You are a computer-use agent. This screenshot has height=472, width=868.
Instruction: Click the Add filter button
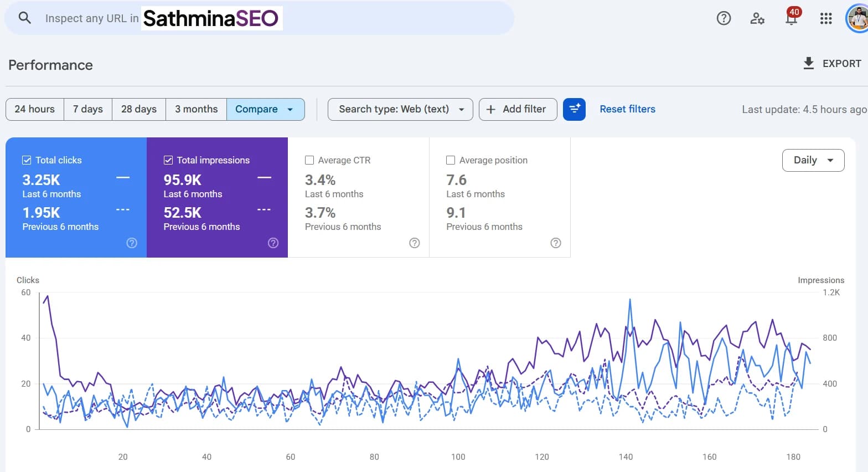(x=518, y=109)
